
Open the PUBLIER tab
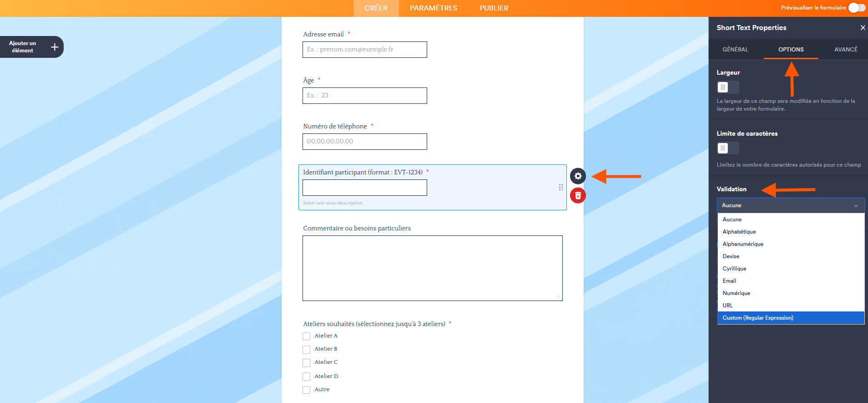(x=494, y=8)
